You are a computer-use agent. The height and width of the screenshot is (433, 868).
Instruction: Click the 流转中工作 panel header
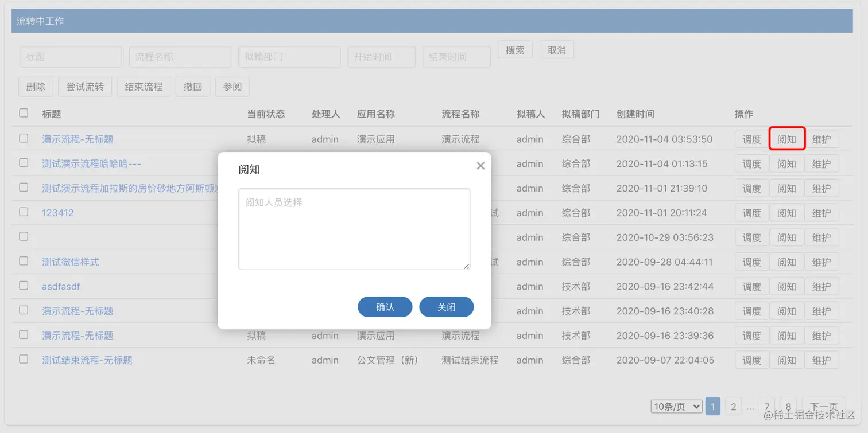point(432,21)
